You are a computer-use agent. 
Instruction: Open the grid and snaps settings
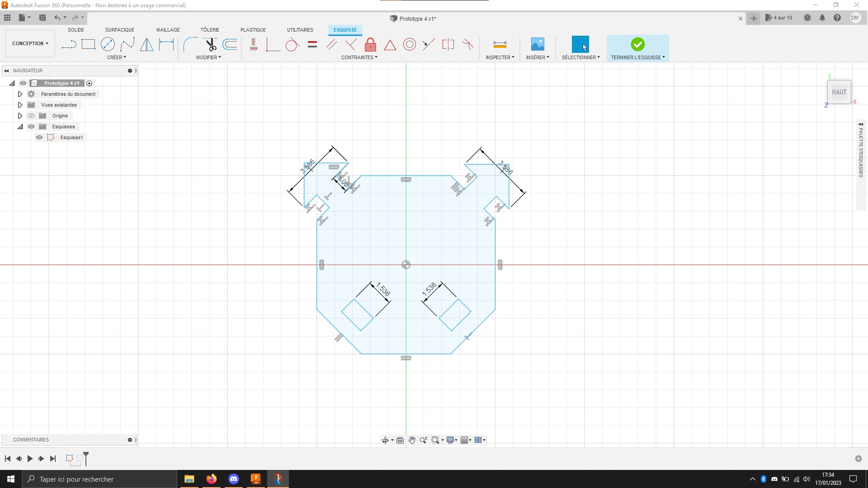[x=466, y=440]
